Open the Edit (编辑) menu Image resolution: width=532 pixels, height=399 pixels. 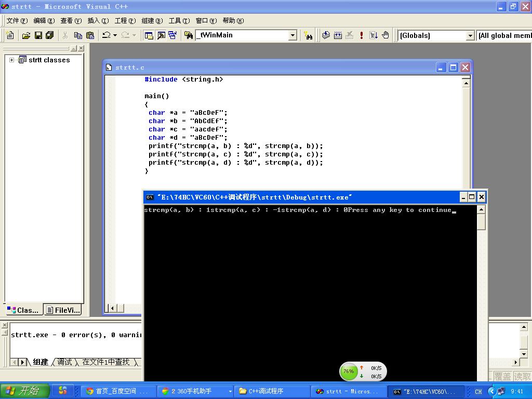click(44, 21)
